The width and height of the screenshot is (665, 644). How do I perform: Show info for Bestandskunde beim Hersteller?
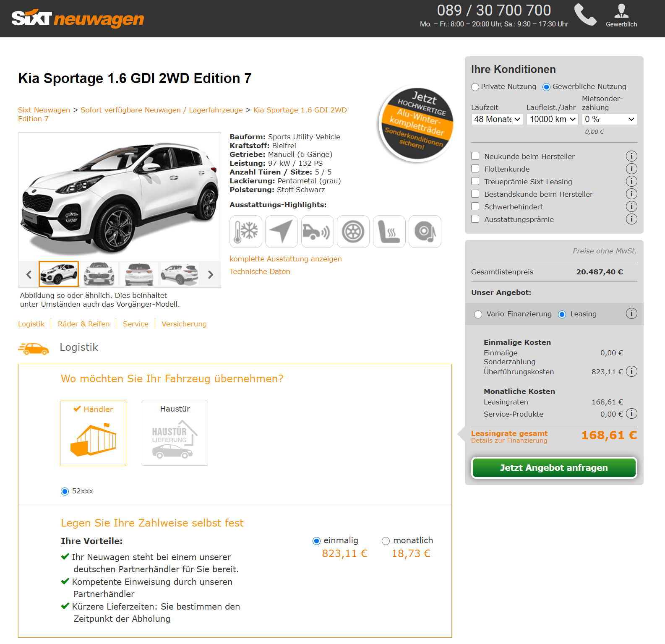(x=631, y=194)
